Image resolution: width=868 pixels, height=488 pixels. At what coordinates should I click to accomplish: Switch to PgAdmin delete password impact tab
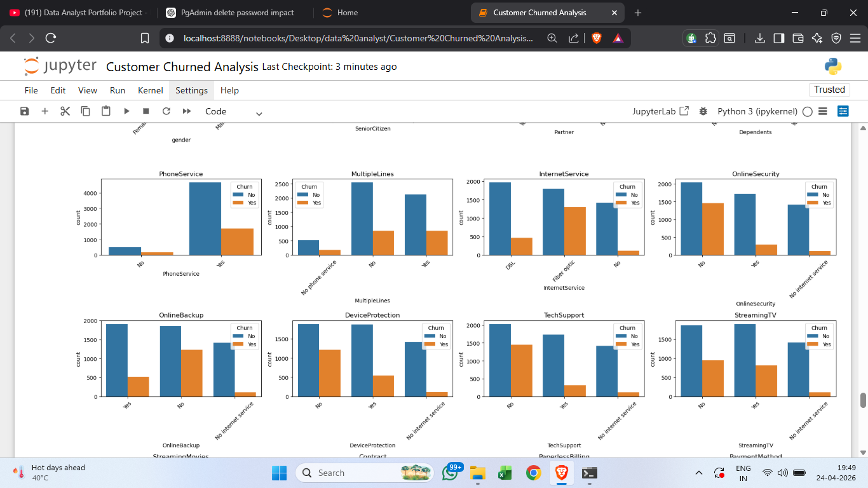[x=235, y=13]
